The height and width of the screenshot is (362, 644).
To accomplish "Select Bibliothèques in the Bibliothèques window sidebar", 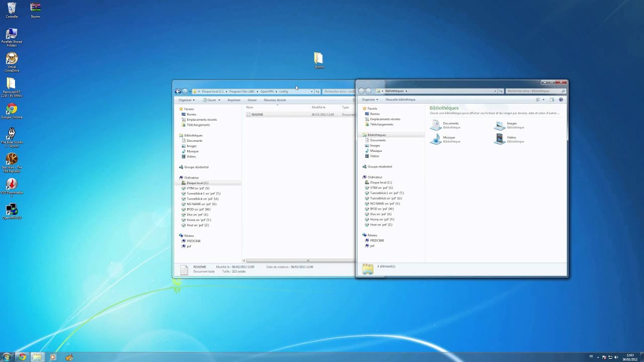I will tap(374, 135).
